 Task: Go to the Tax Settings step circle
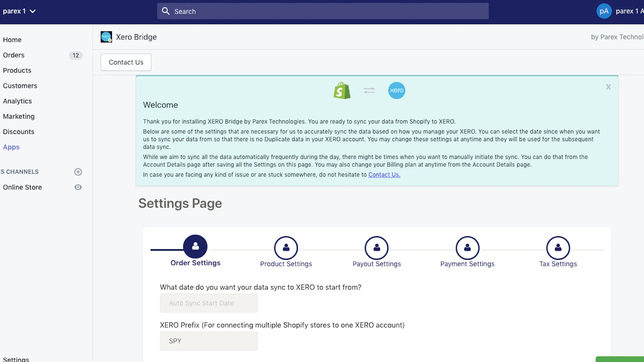(x=558, y=248)
